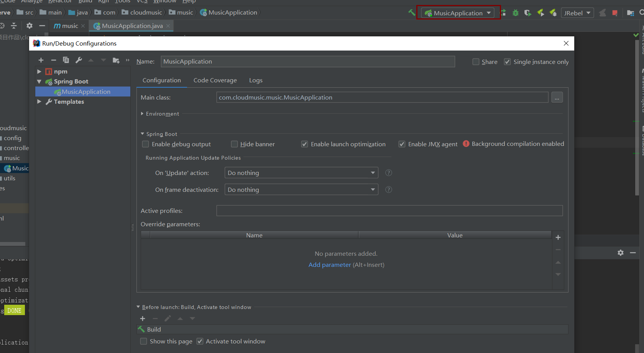
Task: Open the On 'Update' action dropdown
Action: point(301,173)
